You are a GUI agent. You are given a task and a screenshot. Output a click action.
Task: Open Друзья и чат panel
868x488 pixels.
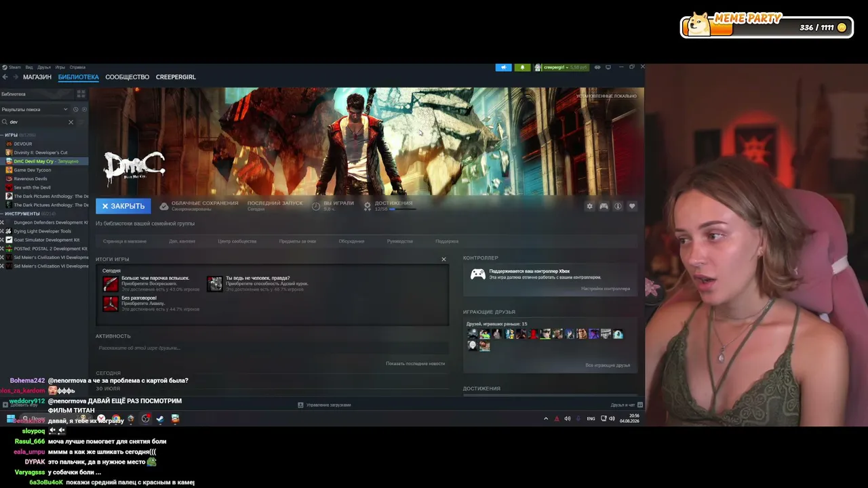pos(626,405)
